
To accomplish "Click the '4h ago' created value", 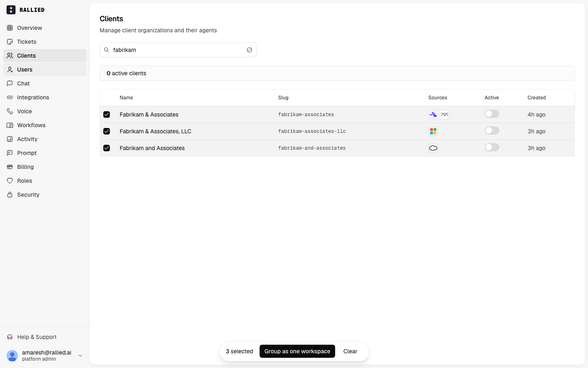I will point(537,114).
